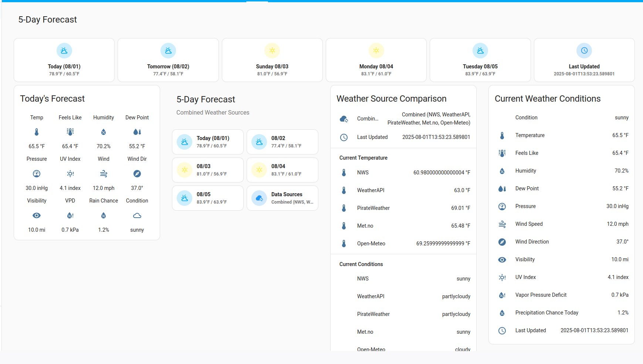Click the eye icon beside Visibility 10.0 mi row
This screenshot has height=364, width=643.
point(502,260)
